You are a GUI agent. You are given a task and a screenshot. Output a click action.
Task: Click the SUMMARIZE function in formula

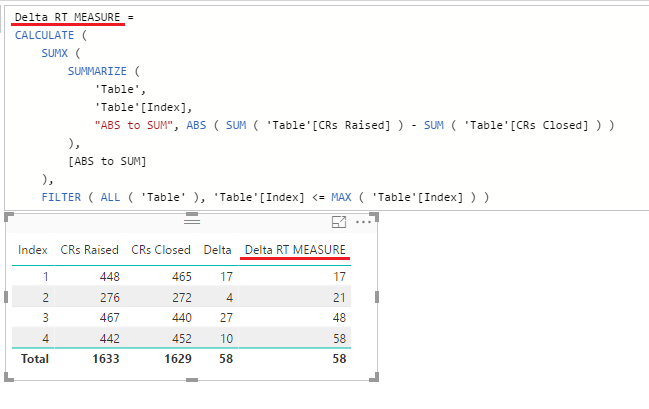[x=97, y=71]
